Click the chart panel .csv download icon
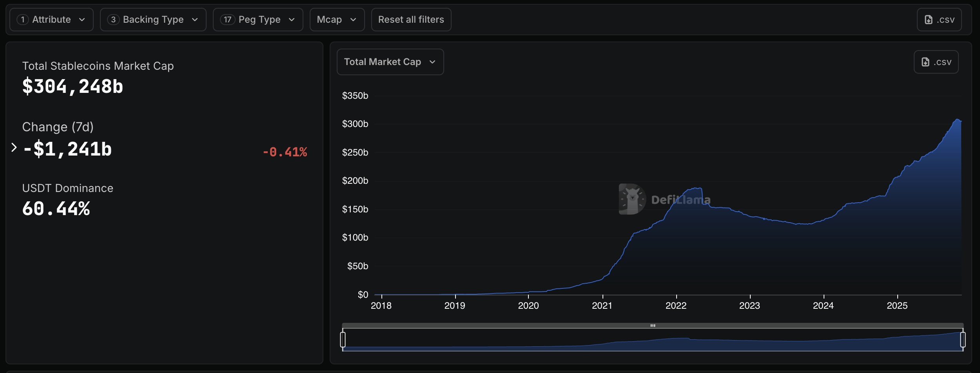The image size is (980, 373). point(926,62)
